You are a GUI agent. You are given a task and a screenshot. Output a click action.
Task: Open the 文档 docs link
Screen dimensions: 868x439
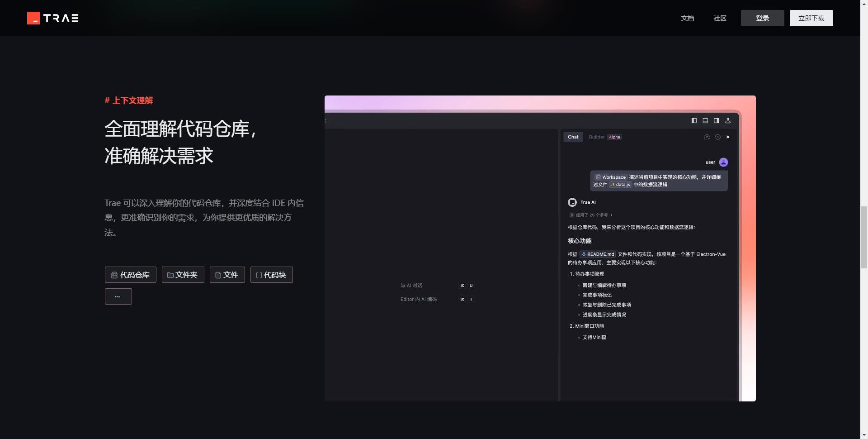pyautogui.click(x=687, y=18)
